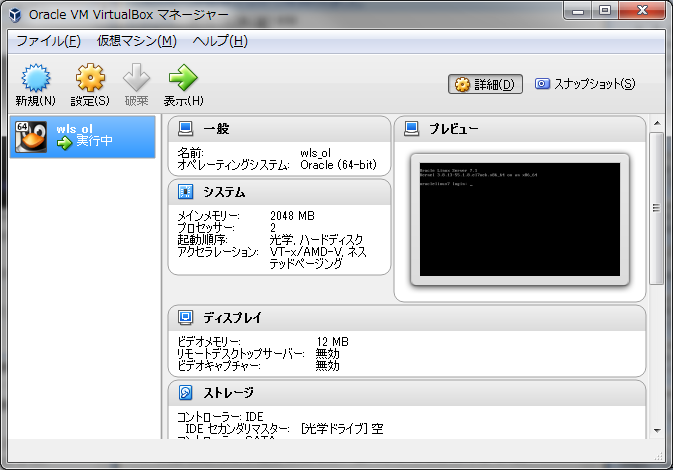The image size is (673, 470).
Task: Click the 新規(N) new machine icon
Action: point(36,78)
